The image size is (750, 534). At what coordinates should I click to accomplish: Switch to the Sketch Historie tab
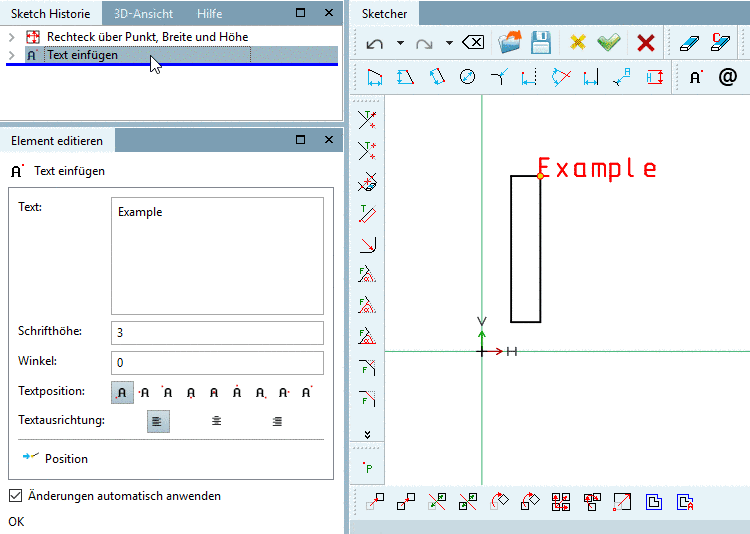pyautogui.click(x=50, y=13)
